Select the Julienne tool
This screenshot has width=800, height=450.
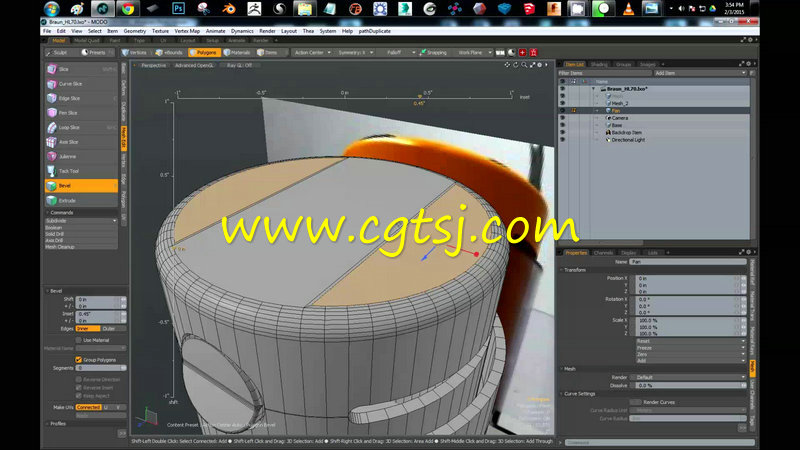click(81, 157)
